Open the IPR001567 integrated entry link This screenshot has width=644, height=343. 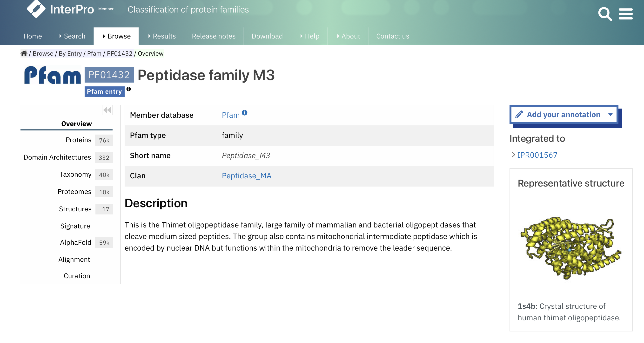coord(537,155)
